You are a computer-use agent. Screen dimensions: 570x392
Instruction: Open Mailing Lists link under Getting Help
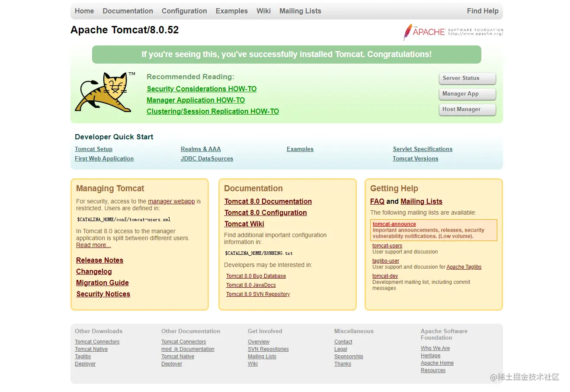[x=421, y=201]
